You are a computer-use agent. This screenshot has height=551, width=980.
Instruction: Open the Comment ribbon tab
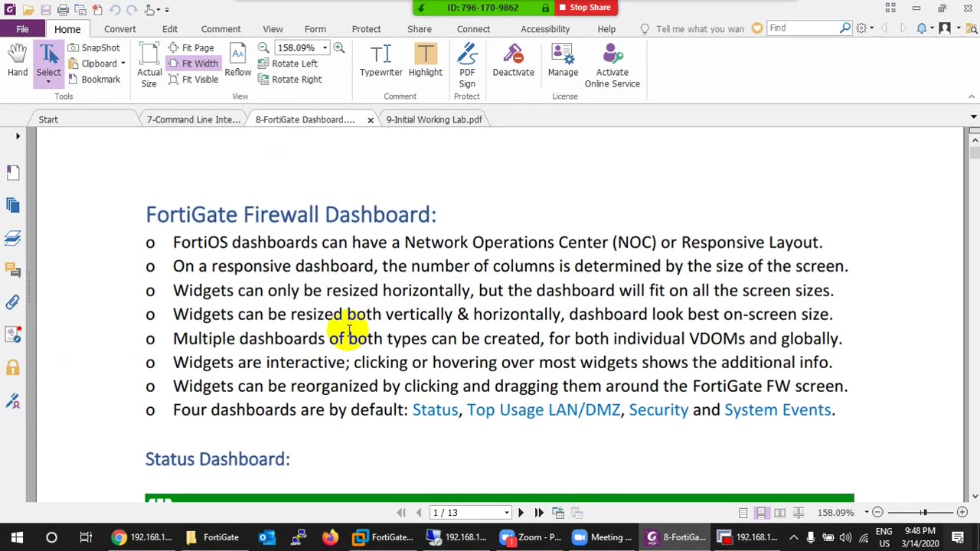pos(220,29)
